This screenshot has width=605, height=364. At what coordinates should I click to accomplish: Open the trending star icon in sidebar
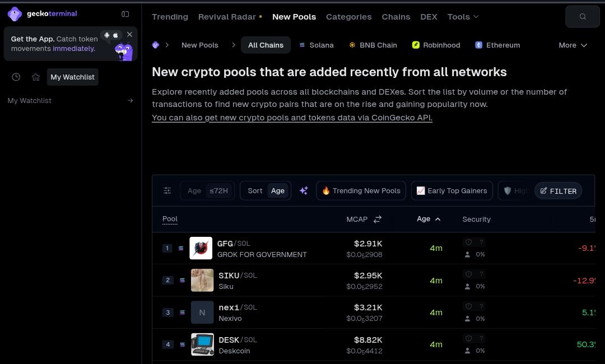coord(36,77)
